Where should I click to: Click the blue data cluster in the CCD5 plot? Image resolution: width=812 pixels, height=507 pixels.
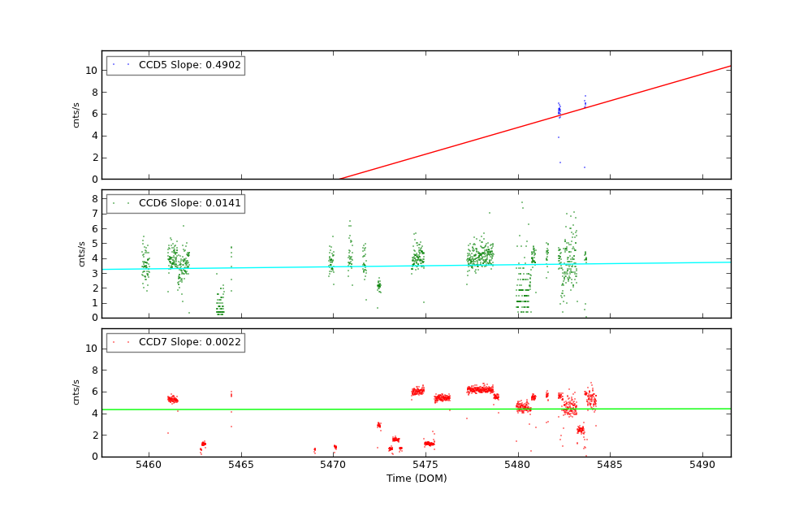[x=559, y=110]
